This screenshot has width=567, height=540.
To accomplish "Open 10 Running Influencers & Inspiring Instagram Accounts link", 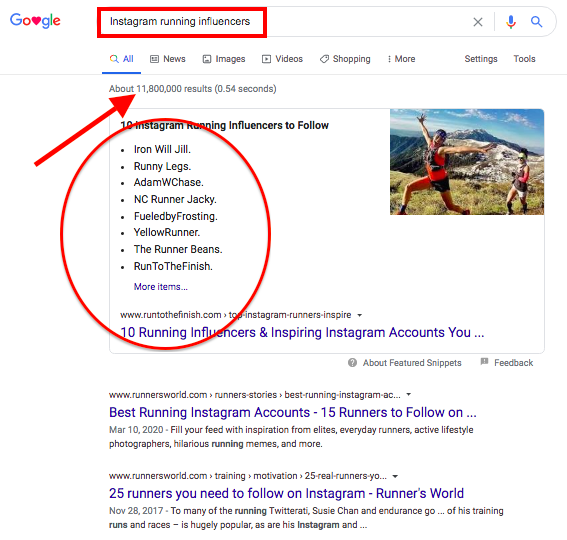I will (302, 332).
